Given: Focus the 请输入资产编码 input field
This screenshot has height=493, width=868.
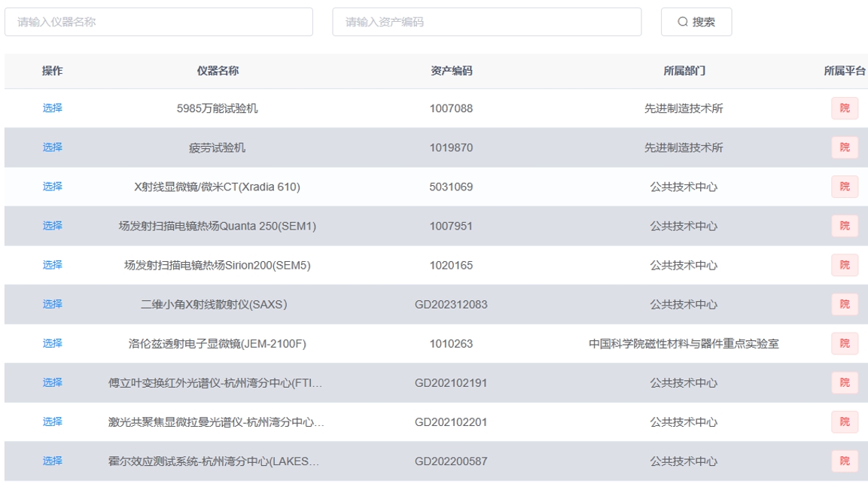Looking at the screenshot, I should (x=486, y=22).
